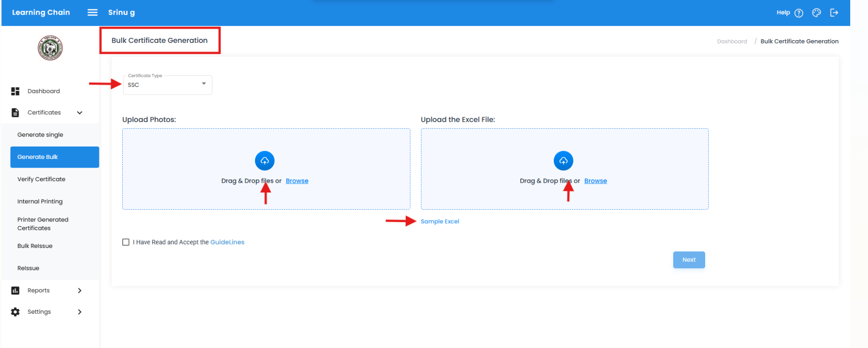The height and width of the screenshot is (348, 868).
Task: Go to Dashboard via breadcrumb
Action: (732, 42)
